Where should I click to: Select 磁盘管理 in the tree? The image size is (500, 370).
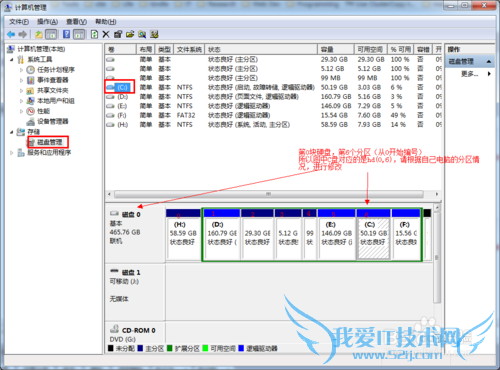[x=49, y=142]
